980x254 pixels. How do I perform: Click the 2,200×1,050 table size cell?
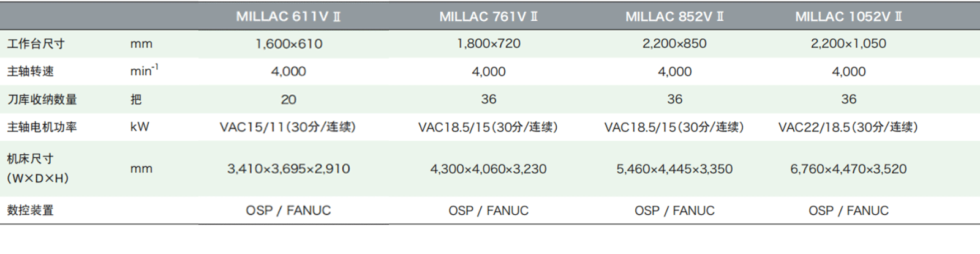(848, 44)
